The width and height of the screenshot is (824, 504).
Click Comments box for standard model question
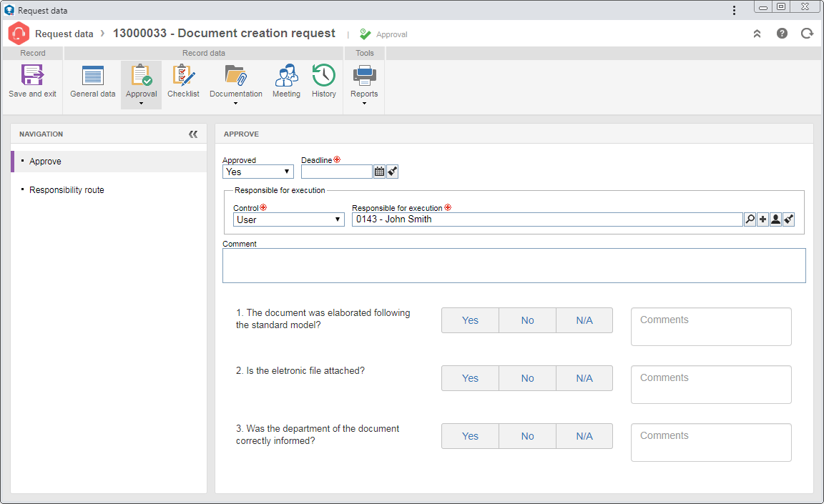click(x=711, y=327)
